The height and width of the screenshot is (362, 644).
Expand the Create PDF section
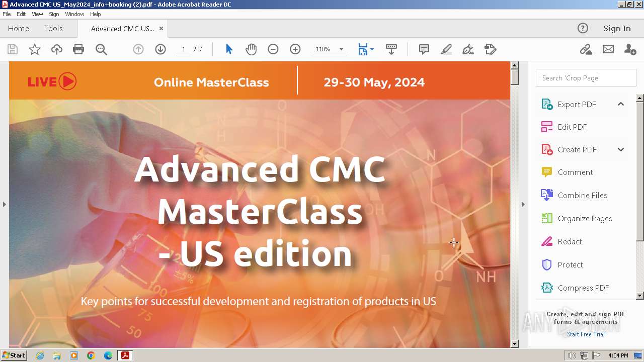(621, 149)
